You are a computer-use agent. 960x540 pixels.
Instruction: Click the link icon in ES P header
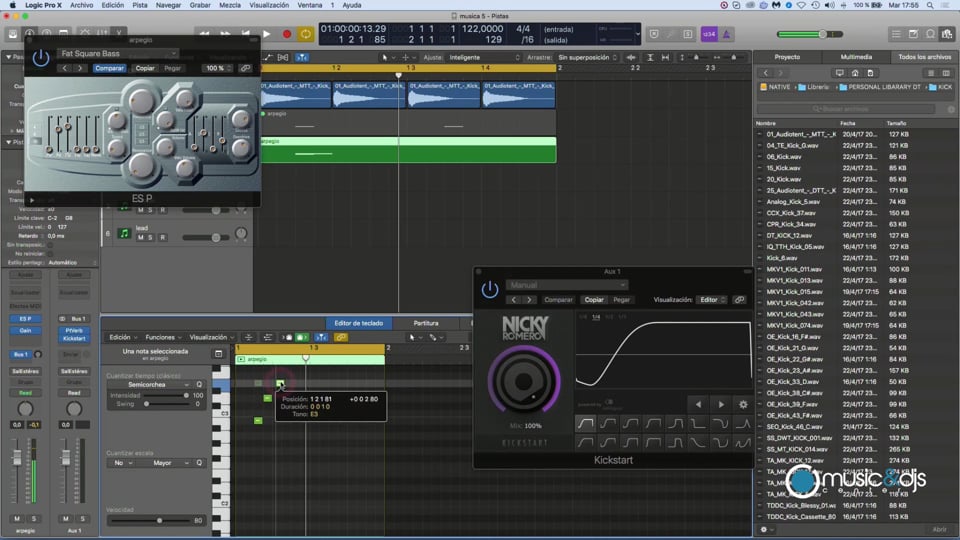246,68
